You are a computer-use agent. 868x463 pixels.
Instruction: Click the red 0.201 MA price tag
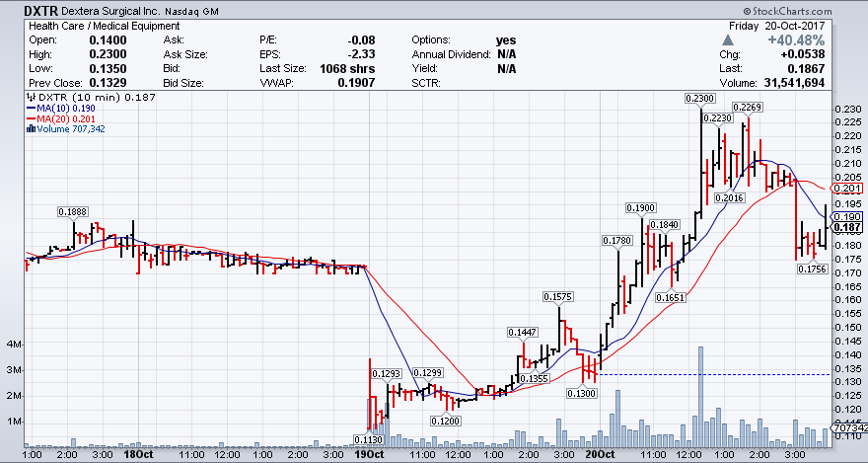(x=847, y=188)
